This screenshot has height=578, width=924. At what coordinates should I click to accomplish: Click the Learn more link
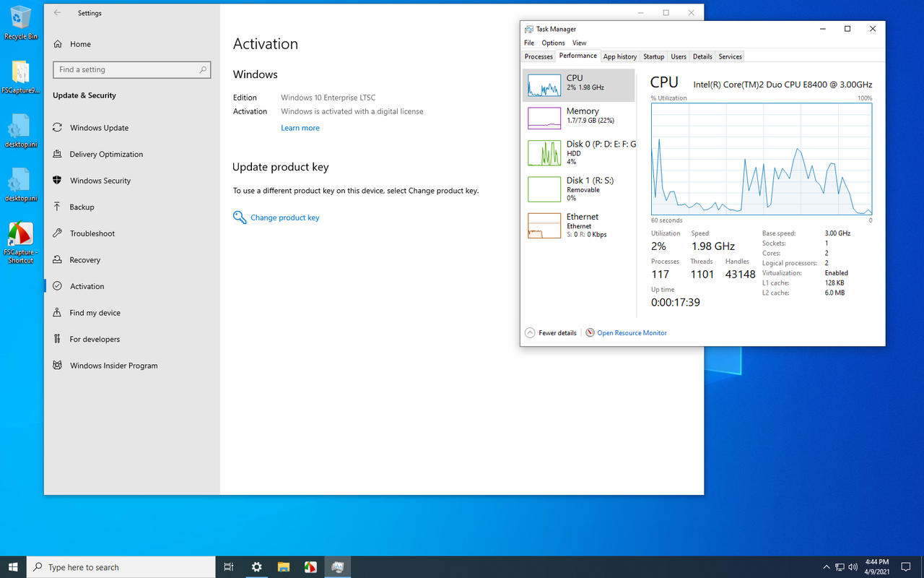300,128
